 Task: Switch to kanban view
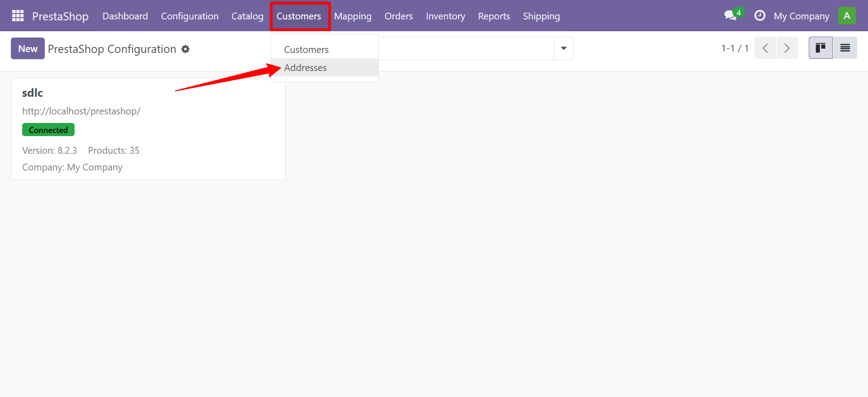[821, 48]
